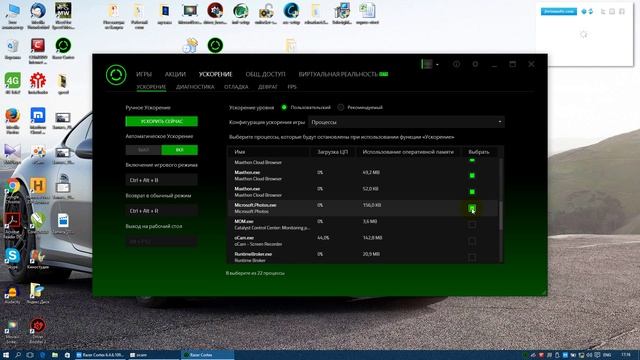Click the Ctrl + Alt + B hotkey field

[162, 180]
